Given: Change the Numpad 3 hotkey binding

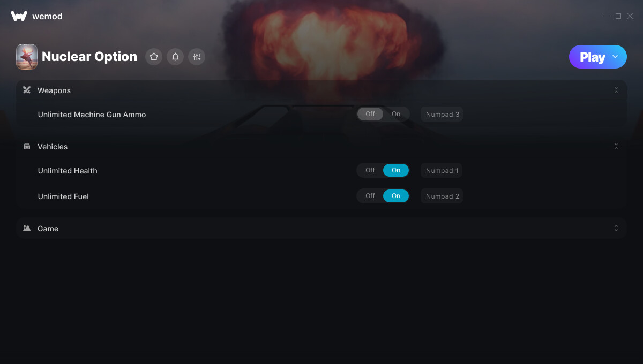Looking at the screenshot, I should (x=442, y=115).
